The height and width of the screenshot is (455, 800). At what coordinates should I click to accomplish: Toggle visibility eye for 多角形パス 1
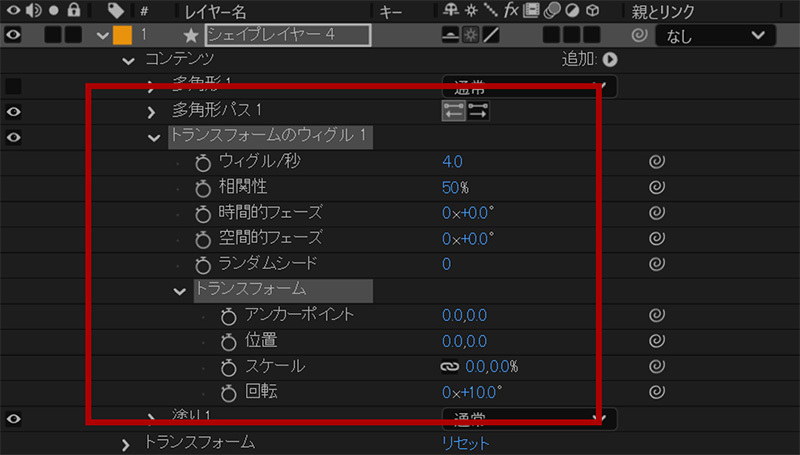(x=14, y=112)
